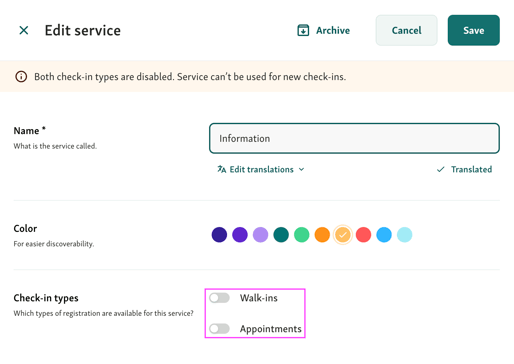The width and height of the screenshot is (514, 364).
Task: Choose the lavender color swatch
Action: (x=260, y=235)
